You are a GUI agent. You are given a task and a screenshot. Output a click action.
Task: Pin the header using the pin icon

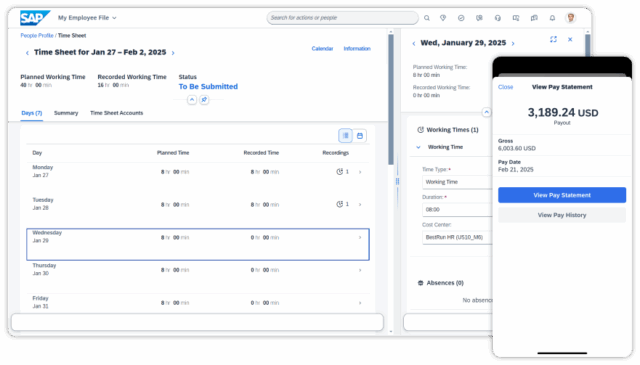[204, 100]
